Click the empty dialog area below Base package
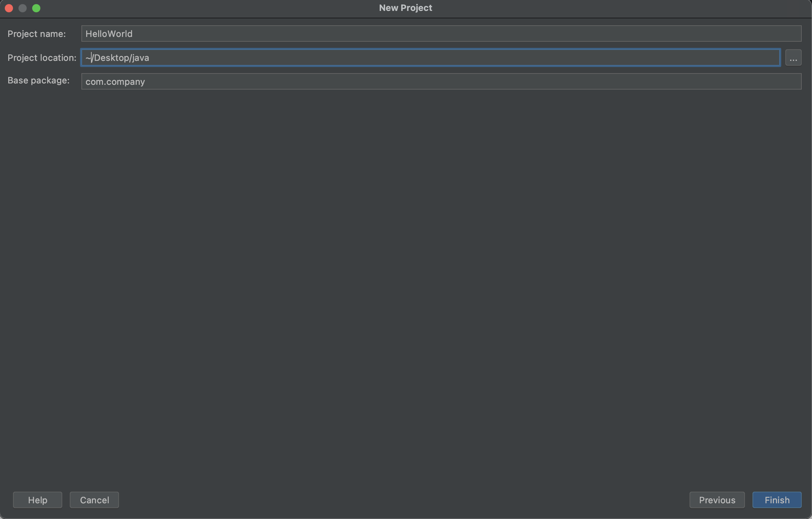The height and width of the screenshot is (519, 812). (406, 274)
